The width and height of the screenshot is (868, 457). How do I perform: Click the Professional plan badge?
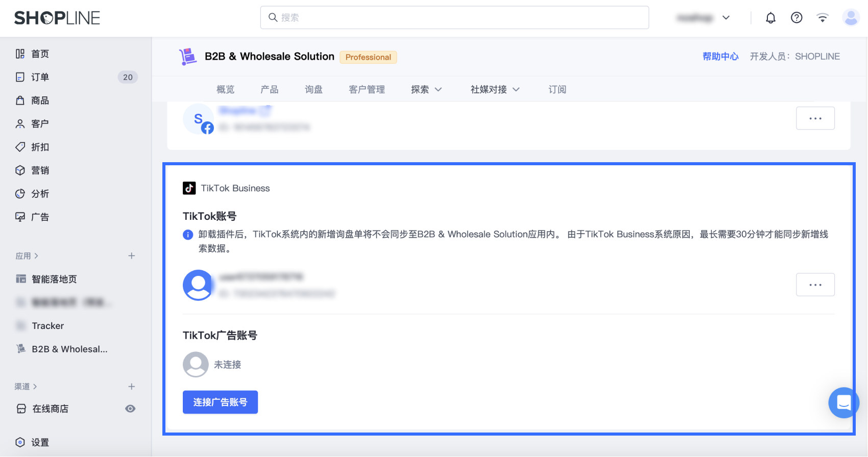click(x=368, y=57)
